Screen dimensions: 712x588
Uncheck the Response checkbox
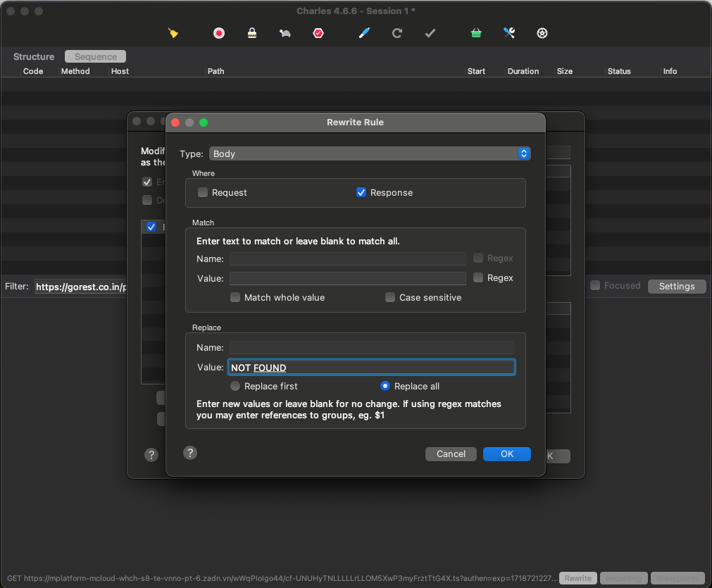pyautogui.click(x=361, y=192)
